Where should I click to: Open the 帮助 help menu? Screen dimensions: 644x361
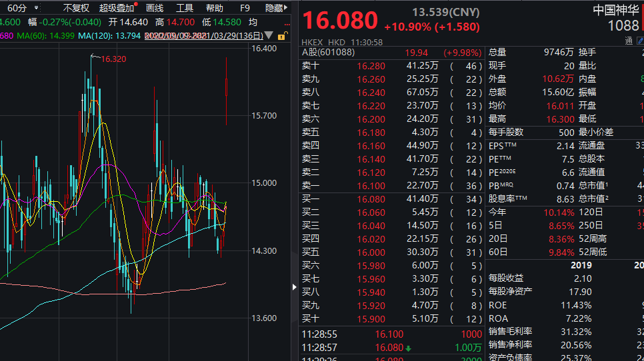[215, 8]
